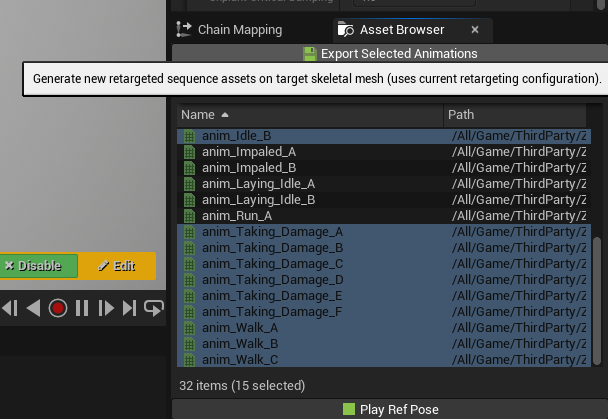The height and width of the screenshot is (419, 608).
Task: Close the Asset Browser tab
Action: coord(475,30)
